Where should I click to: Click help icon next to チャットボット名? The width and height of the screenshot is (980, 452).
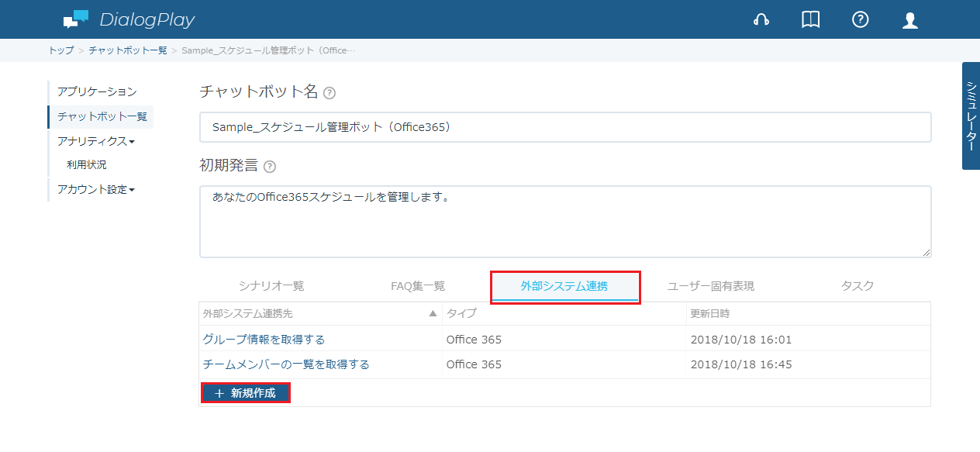[330, 93]
